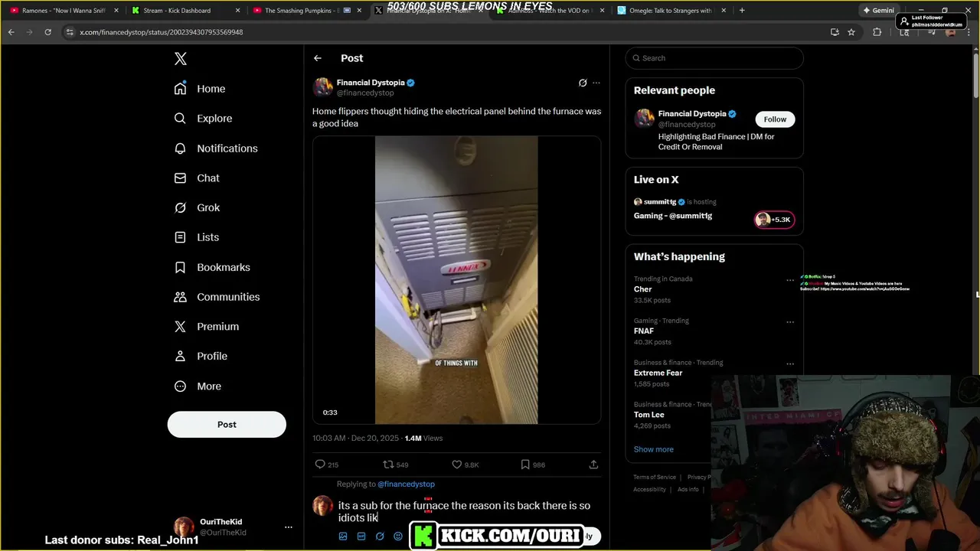
Task: Open the Gemini button in Chrome
Action: click(x=878, y=11)
